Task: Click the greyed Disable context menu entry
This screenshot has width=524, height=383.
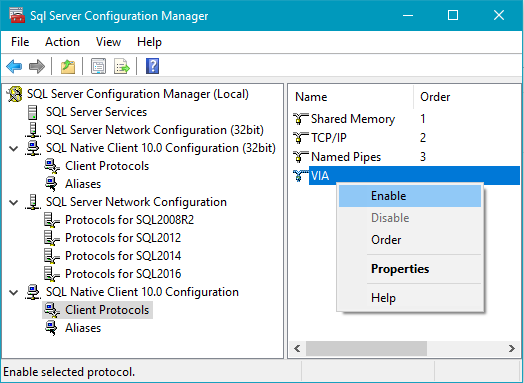Action: click(410, 218)
